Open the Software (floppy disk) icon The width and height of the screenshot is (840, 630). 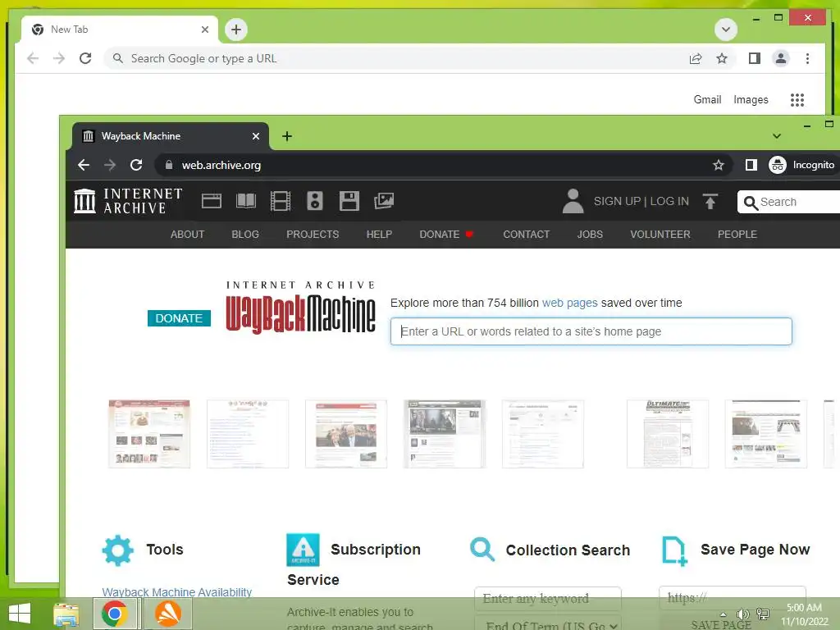coord(349,202)
